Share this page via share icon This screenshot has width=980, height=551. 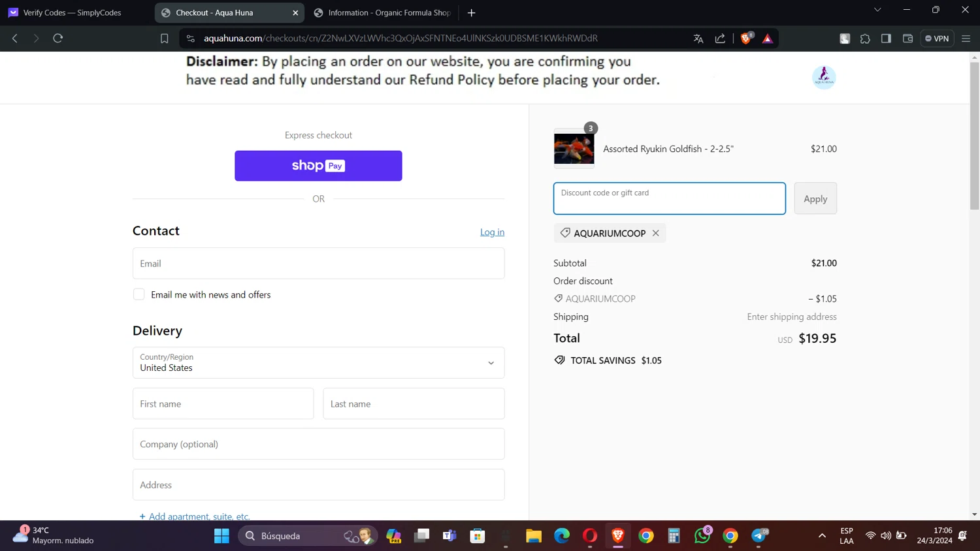[720, 39]
